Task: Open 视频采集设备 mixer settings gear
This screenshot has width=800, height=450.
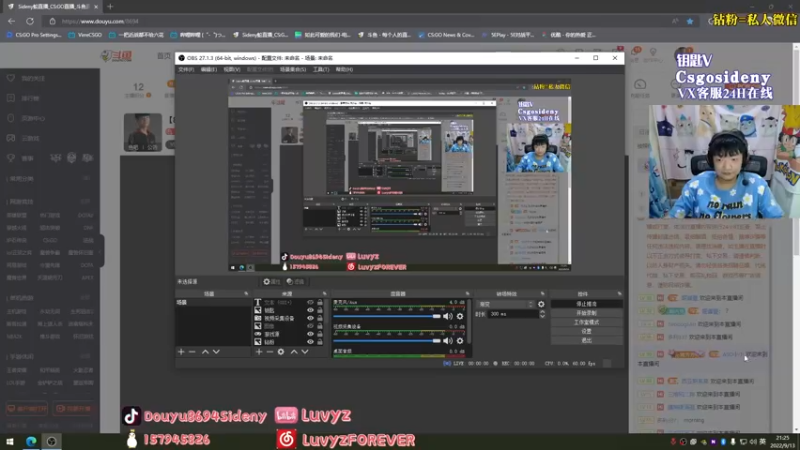Action: coord(460,340)
